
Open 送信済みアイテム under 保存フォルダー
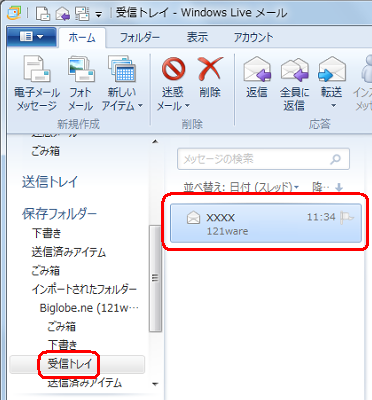69,252
